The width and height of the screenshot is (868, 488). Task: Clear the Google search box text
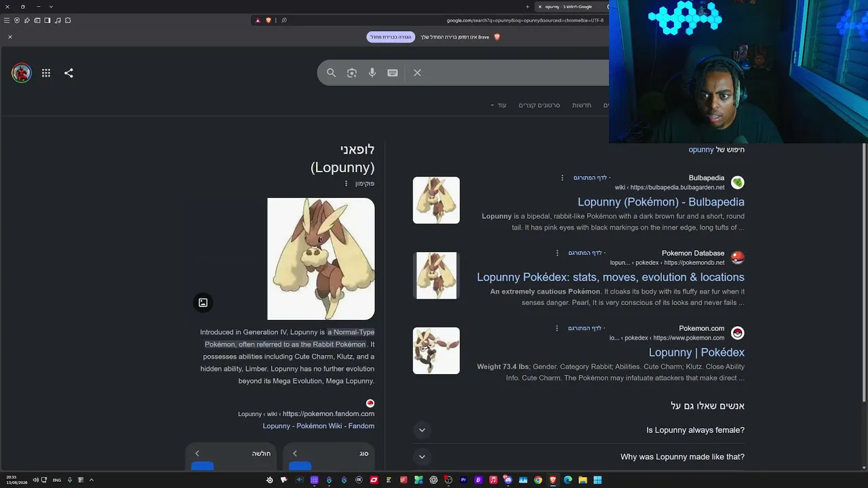(x=417, y=73)
